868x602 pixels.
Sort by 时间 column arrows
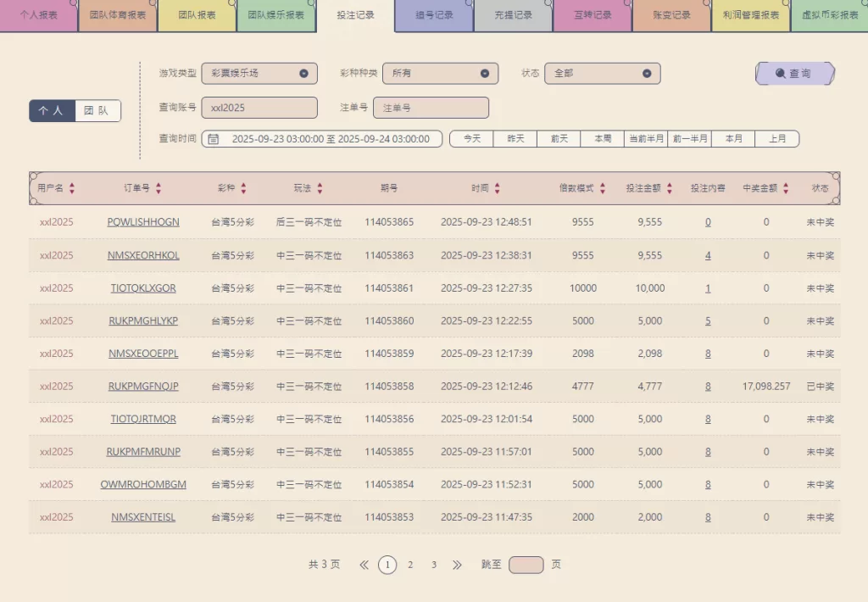click(x=498, y=188)
